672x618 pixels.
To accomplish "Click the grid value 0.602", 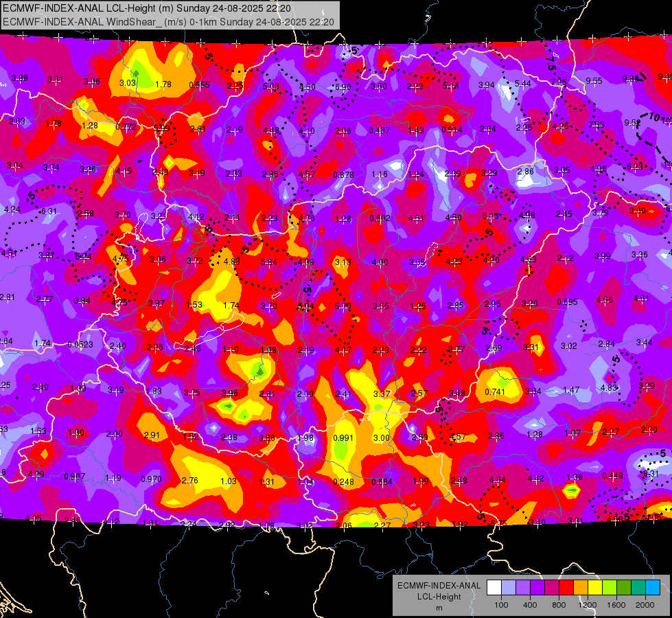I will point(380,218).
